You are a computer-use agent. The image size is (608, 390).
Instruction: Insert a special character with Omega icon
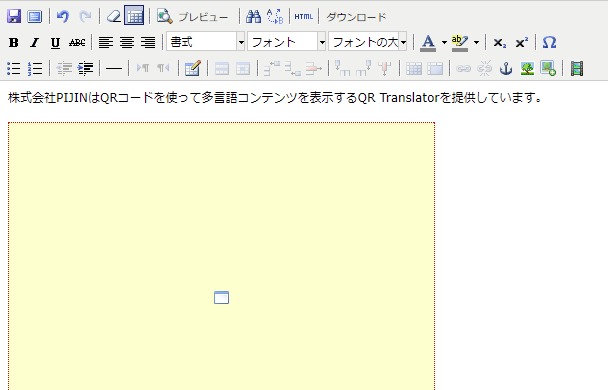pos(549,42)
